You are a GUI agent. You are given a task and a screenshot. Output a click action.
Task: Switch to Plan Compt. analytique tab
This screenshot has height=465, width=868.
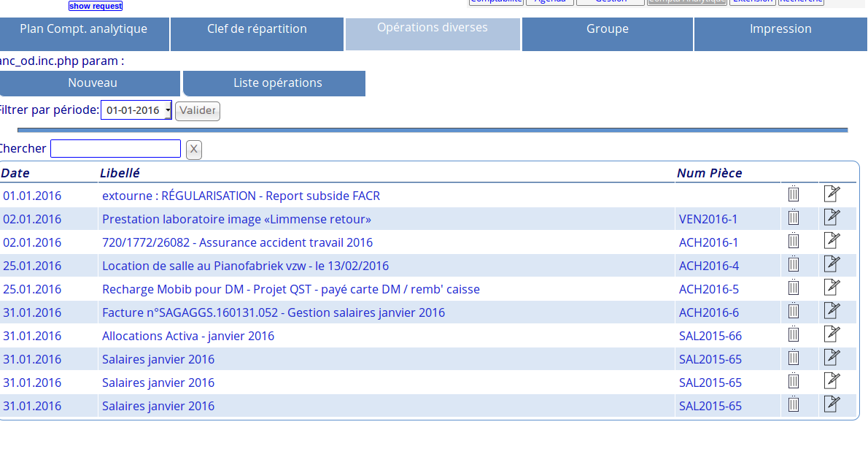(x=84, y=29)
